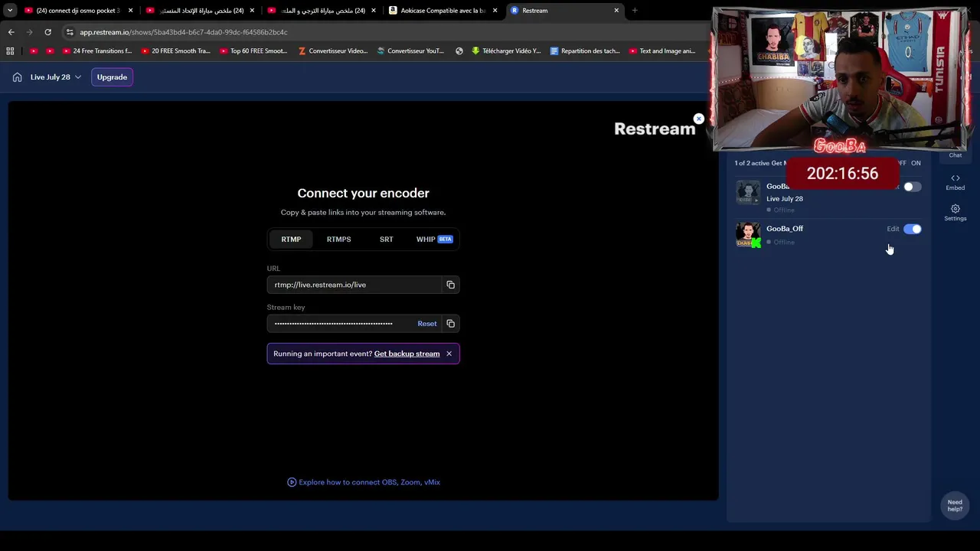980x551 pixels.
Task: Dismiss the backup stream banner
Action: (x=449, y=354)
